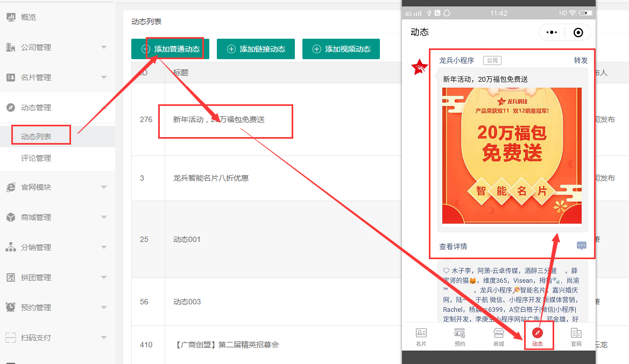Click the 添加视频动态 button
Image resolution: width=629 pixels, height=364 pixels.
[341, 49]
